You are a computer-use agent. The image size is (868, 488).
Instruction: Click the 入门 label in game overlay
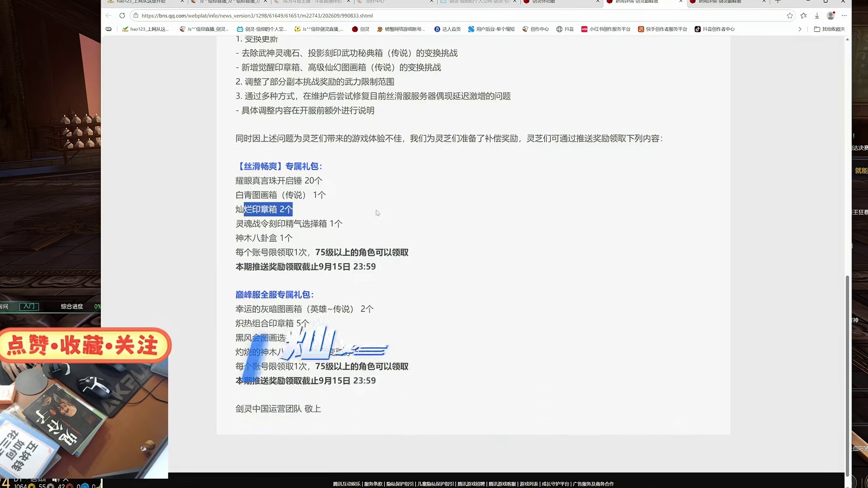(29, 306)
